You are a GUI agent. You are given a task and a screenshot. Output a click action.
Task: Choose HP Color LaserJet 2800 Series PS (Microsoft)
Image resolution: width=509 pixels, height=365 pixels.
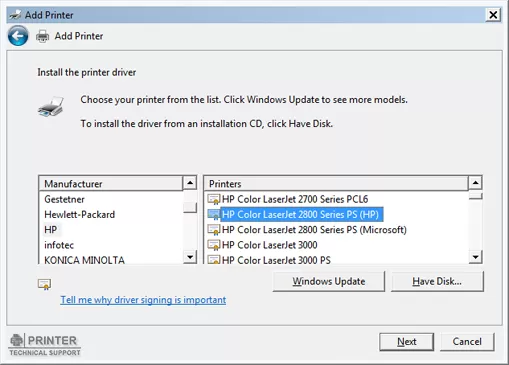coord(314,230)
